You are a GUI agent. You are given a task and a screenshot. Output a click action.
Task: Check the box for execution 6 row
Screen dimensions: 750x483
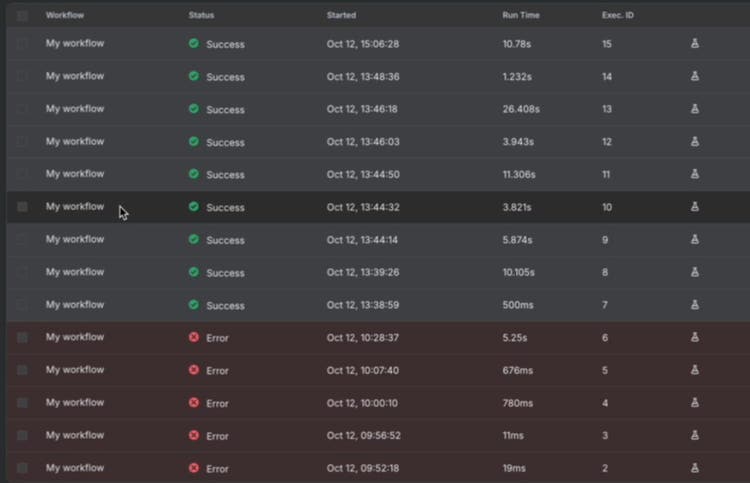pos(22,338)
